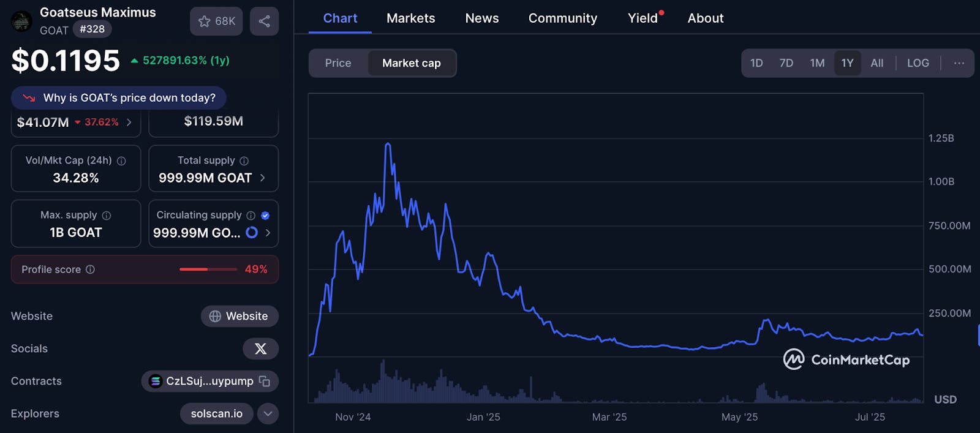Open Circulating supply details chevron
Image resolution: width=980 pixels, height=433 pixels.
click(x=268, y=233)
